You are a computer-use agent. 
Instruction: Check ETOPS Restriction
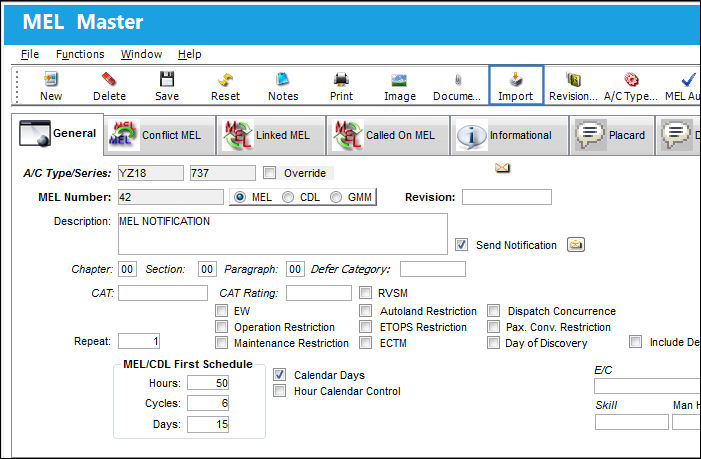(x=365, y=327)
